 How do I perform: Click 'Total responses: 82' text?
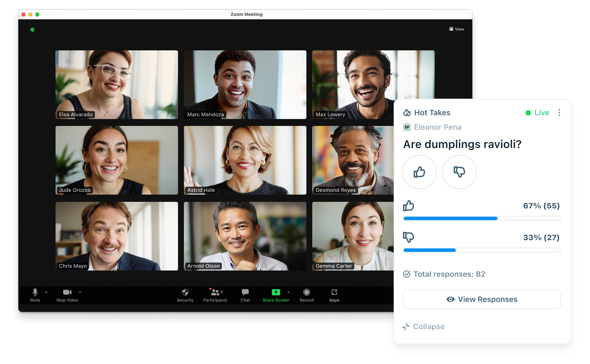pos(449,274)
